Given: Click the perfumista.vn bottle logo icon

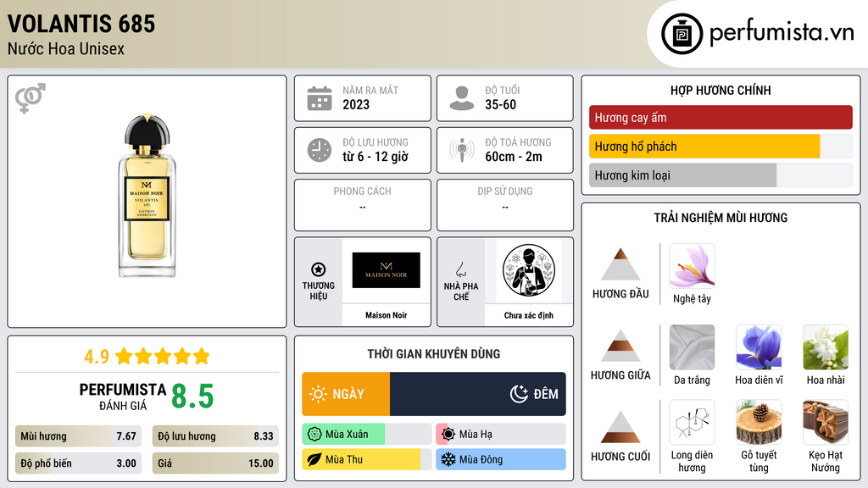Looking at the screenshot, I should [682, 34].
